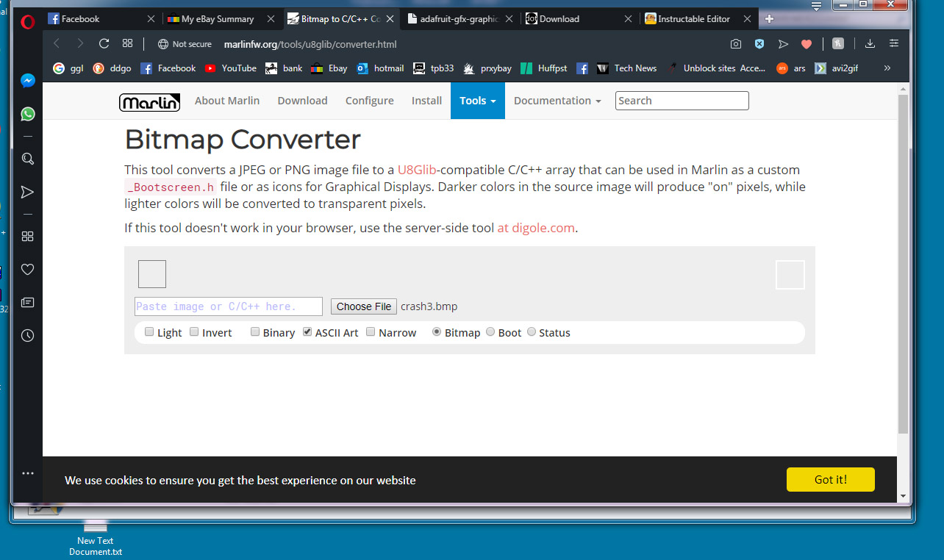View site info via Not secure badge

[185, 44]
